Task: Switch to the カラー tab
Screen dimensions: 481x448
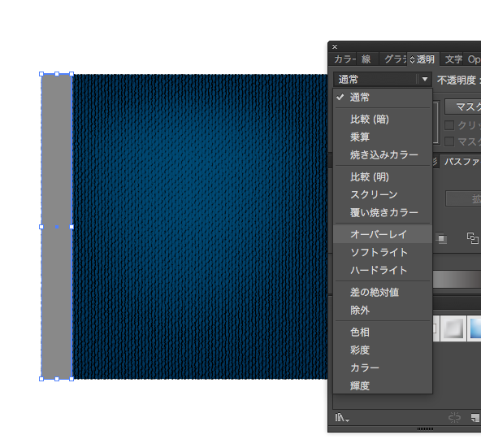Action: (x=344, y=59)
